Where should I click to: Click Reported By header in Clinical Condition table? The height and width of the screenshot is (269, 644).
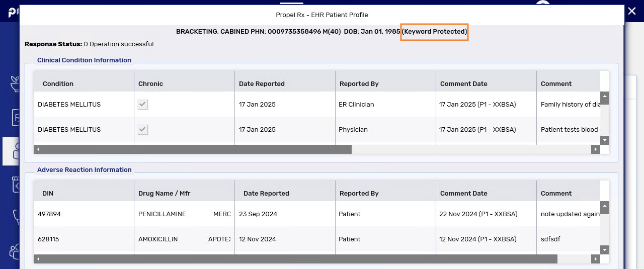[359, 84]
